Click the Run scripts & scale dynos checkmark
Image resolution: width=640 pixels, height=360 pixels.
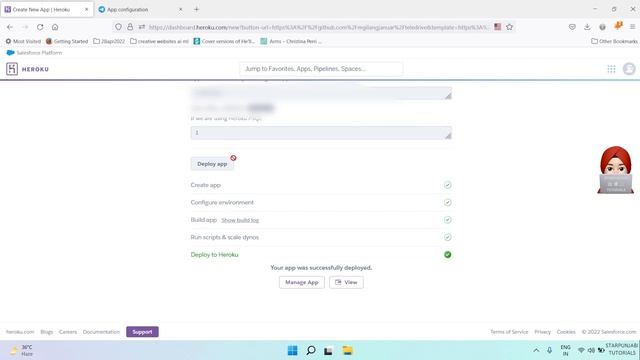[x=447, y=237]
